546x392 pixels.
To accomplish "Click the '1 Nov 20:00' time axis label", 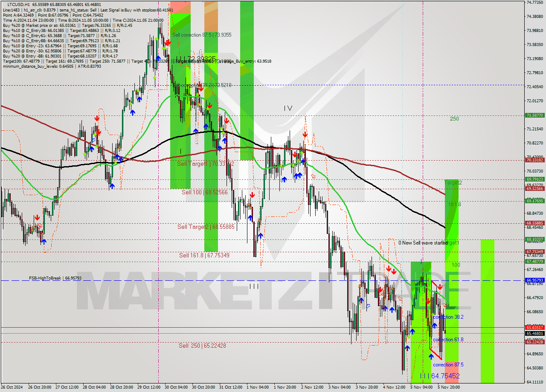I will click(x=285, y=387).
